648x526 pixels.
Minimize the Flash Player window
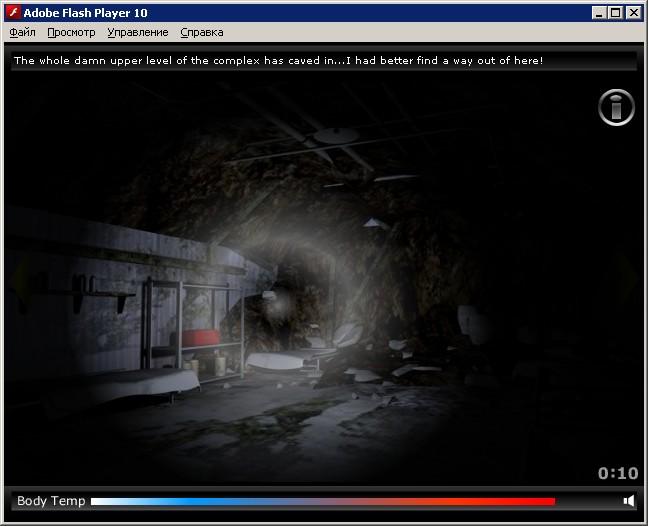[x=598, y=13]
